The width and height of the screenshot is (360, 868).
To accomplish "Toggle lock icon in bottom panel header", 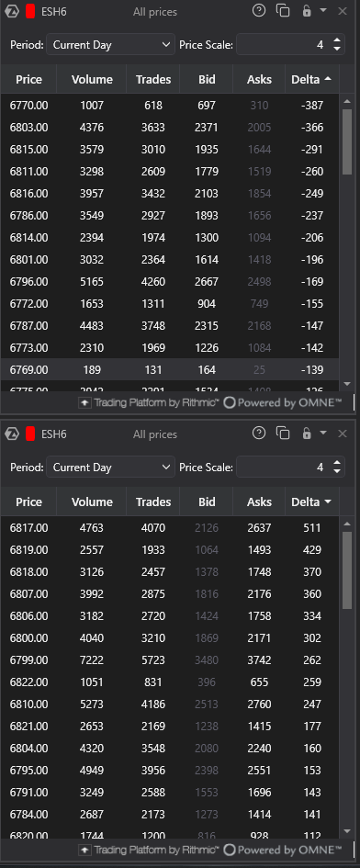I will pos(307,433).
